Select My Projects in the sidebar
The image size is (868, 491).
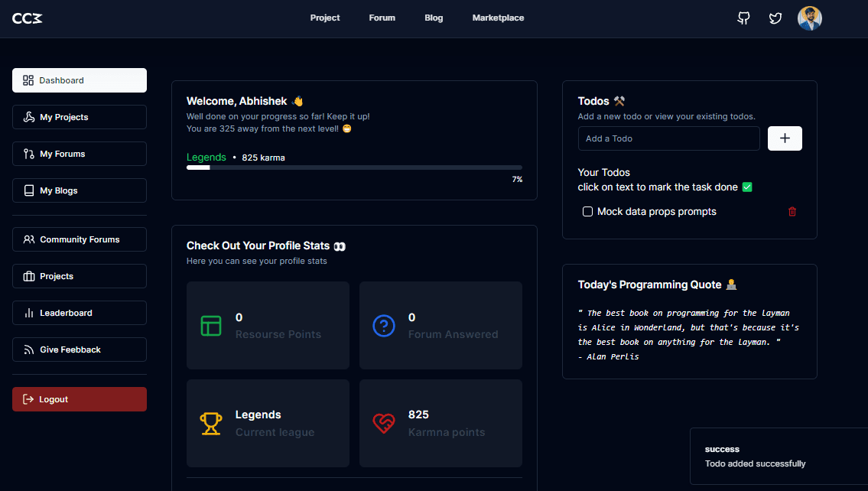(80, 117)
